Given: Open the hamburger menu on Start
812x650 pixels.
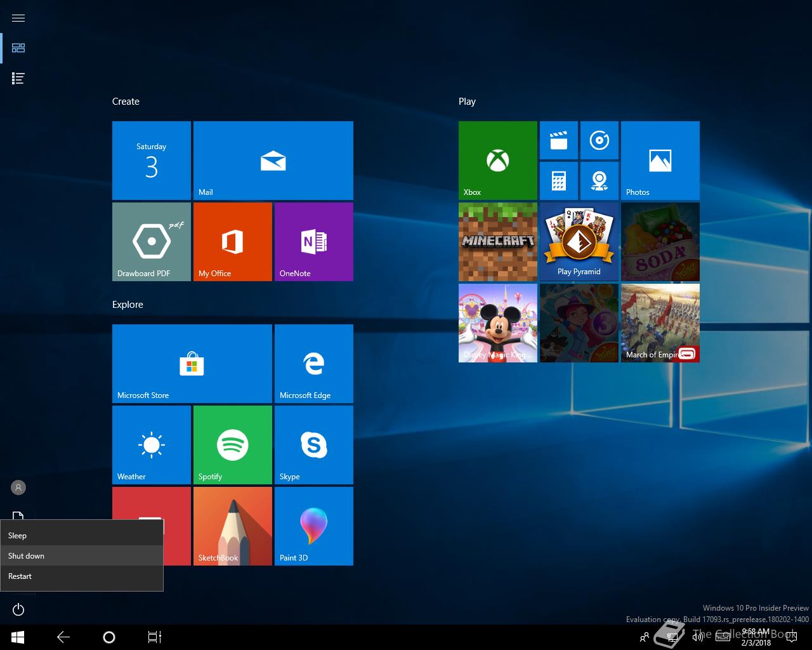Looking at the screenshot, I should pos(18,18).
